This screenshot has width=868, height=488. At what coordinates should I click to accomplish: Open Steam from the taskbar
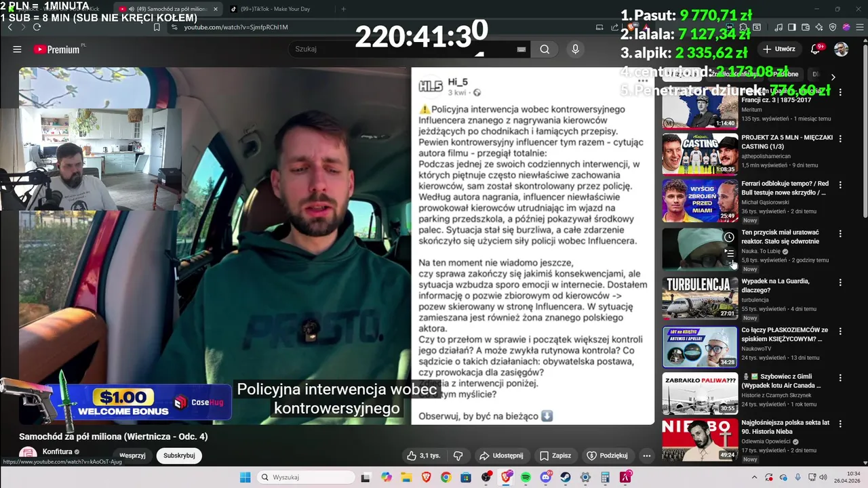[565, 477]
